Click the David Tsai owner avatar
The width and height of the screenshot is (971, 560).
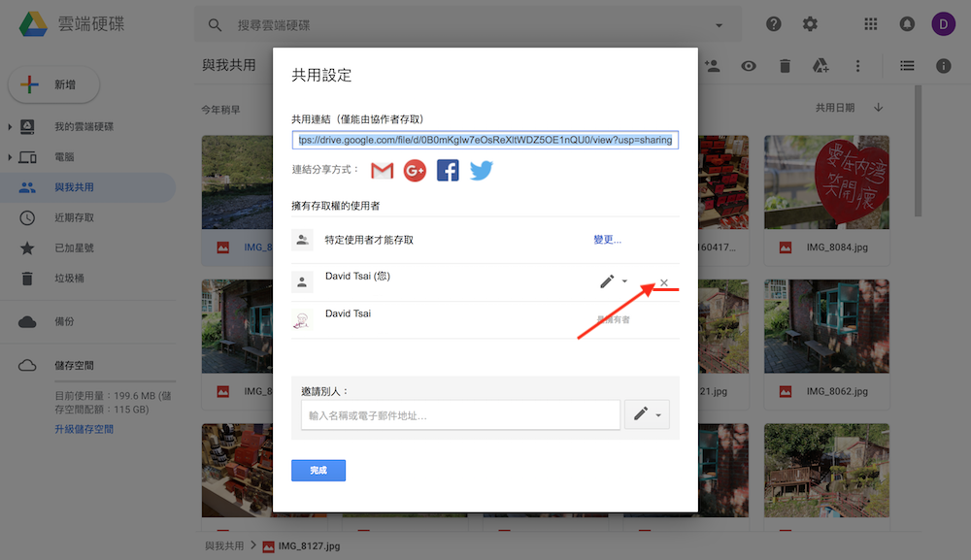coord(302,320)
